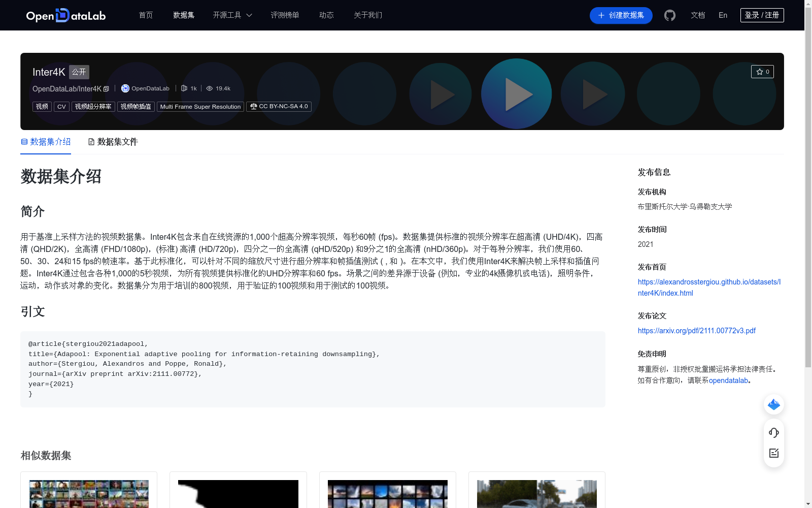Screen dimensions: 812x508
Task: Switch to the 数据集文件 tab
Action: 113,142
